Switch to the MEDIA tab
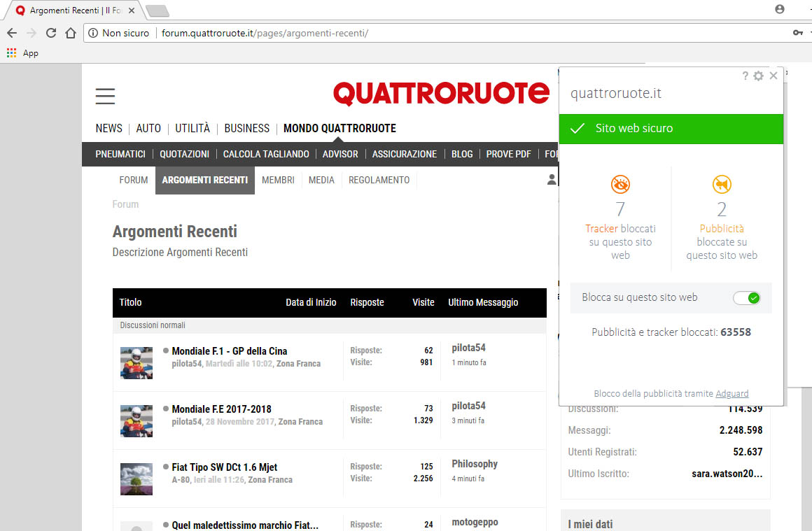 [321, 180]
